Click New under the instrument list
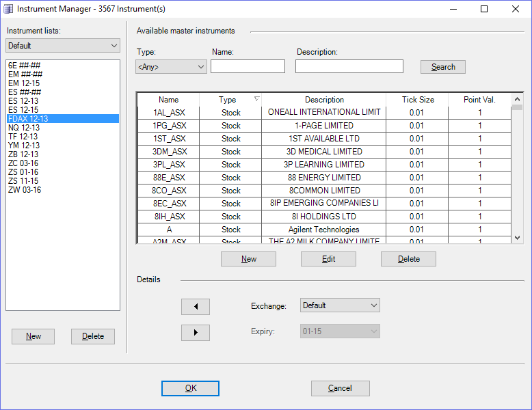This screenshot has width=532, height=410. [x=33, y=336]
